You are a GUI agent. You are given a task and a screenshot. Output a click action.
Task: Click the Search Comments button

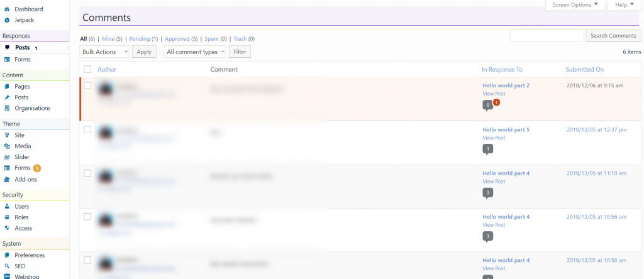coord(613,36)
